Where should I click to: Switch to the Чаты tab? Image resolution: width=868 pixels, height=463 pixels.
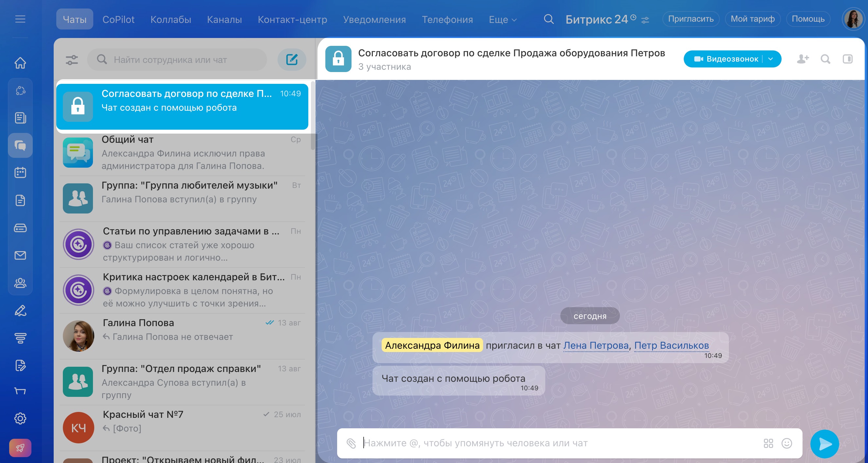point(75,19)
